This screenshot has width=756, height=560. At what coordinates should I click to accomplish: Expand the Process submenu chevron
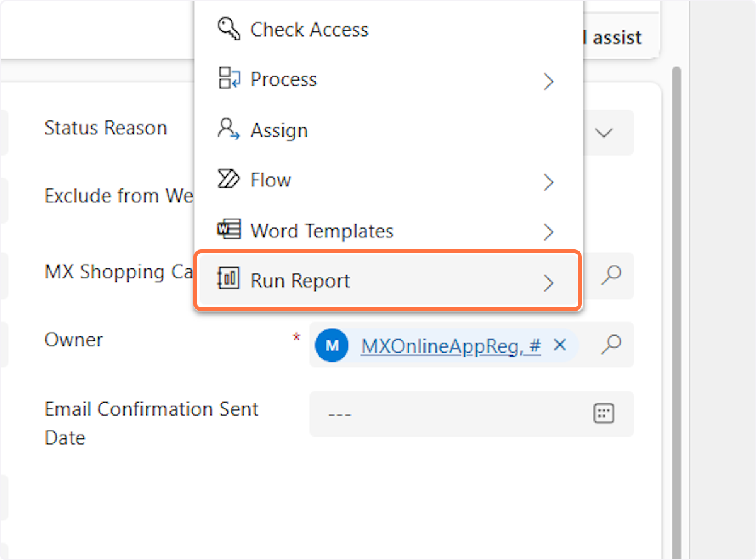548,81
